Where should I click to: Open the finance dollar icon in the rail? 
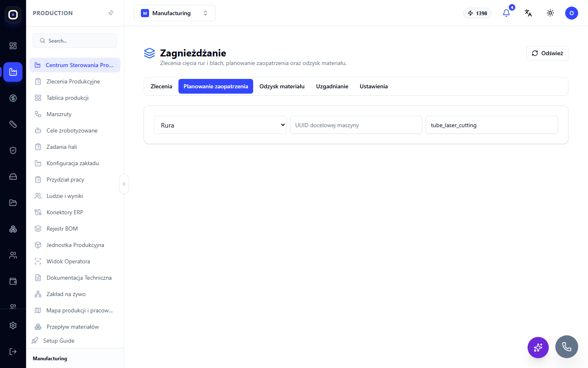point(13,98)
